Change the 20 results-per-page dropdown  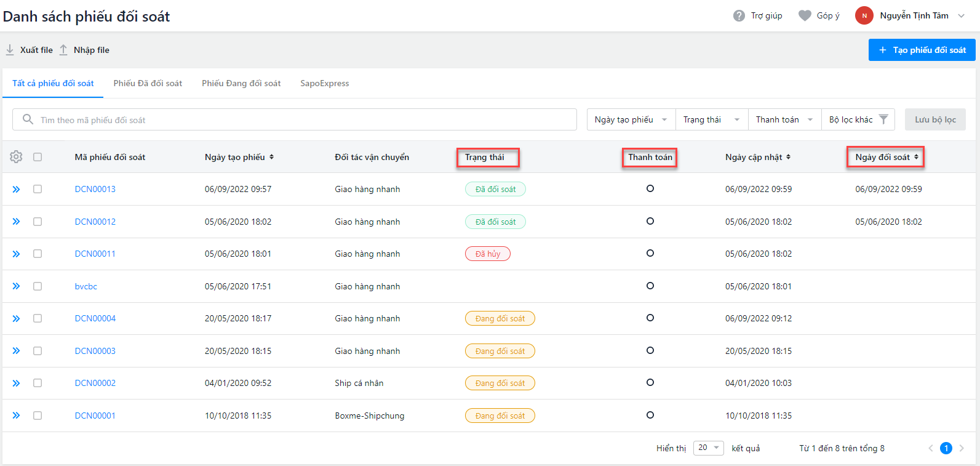(708, 448)
